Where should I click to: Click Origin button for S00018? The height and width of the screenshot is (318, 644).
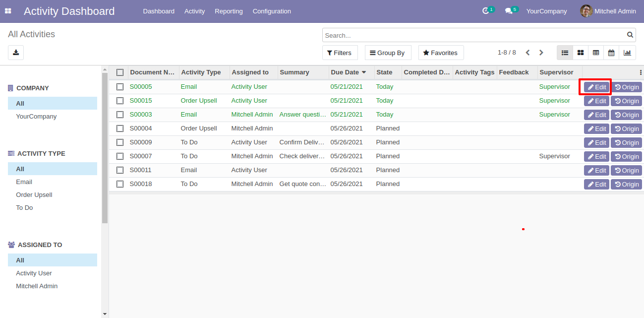[627, 185]
